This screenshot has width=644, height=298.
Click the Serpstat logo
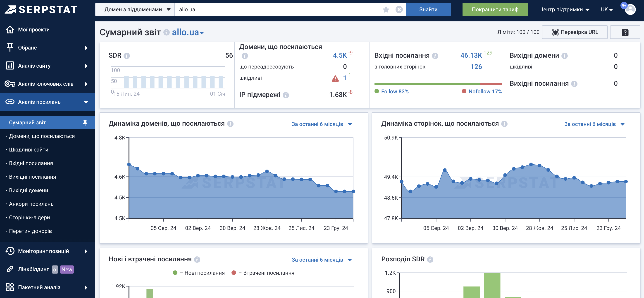41,9
